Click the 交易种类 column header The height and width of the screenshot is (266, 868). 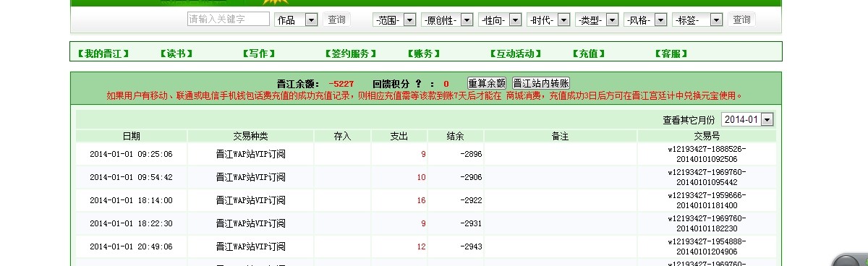click(250, 136)
